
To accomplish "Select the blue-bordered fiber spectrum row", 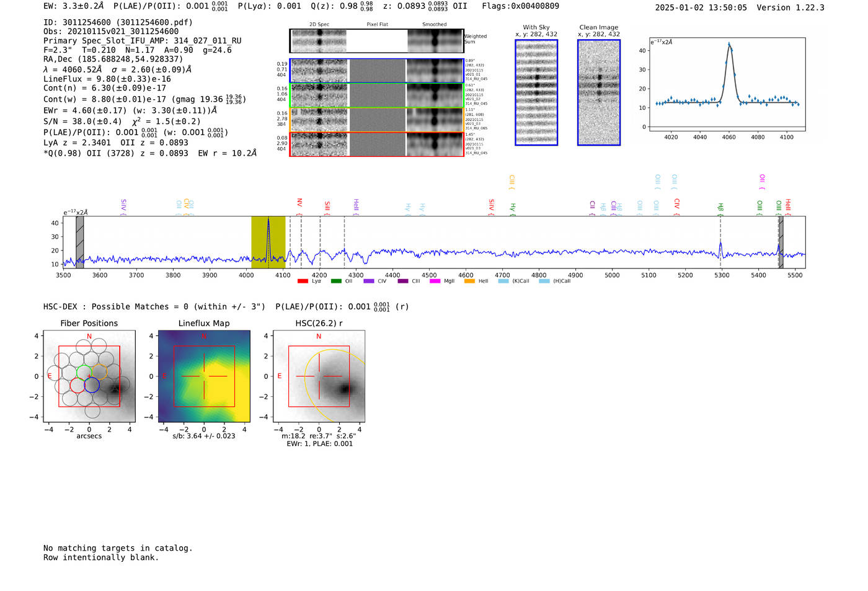I will (376, 71).
